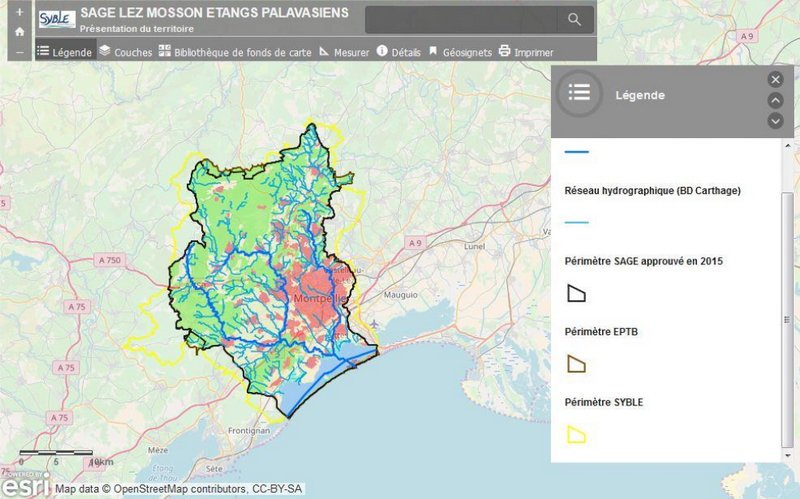Click the scrollbar down arrow in legend

[x=787, y=455]
